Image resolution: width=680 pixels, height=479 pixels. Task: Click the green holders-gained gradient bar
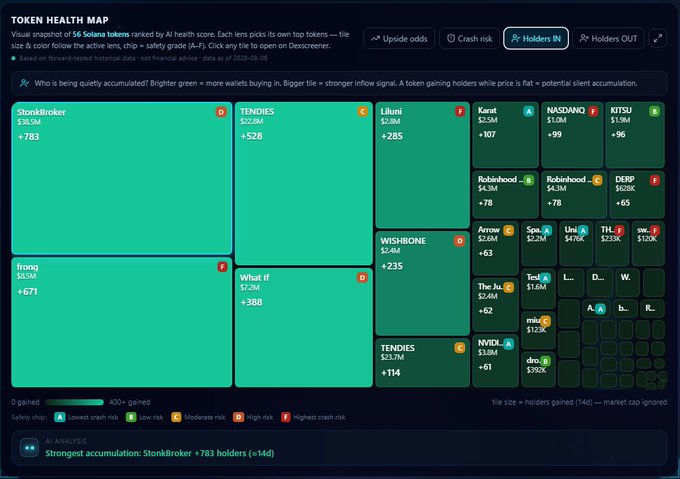[74, 402]
